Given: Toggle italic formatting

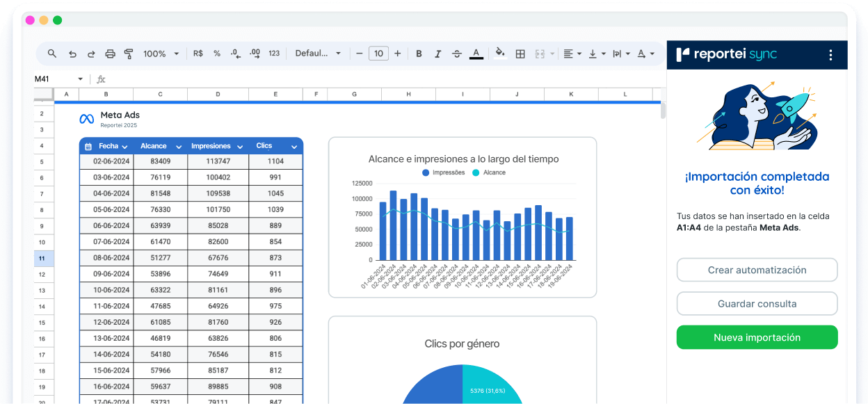Looking at the screenshot, I should (x=437, y=54).
